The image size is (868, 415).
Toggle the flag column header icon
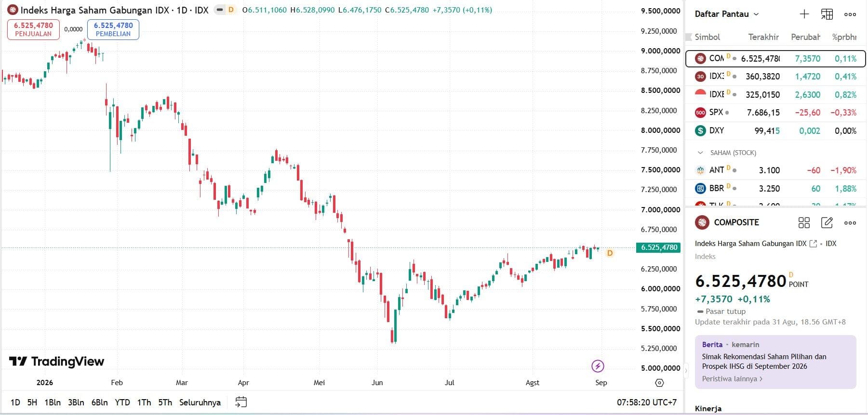[689, 37]
